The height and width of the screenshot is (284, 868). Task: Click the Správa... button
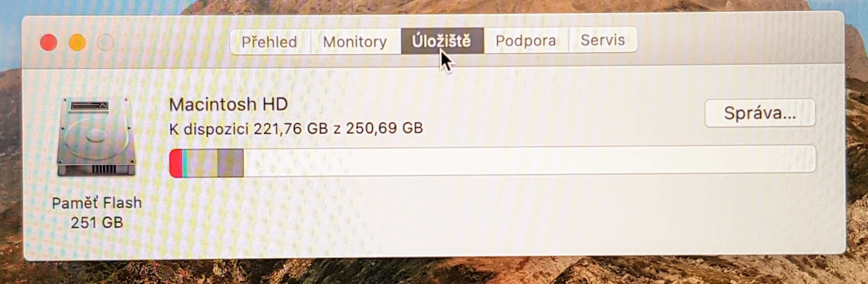[760, 113]
